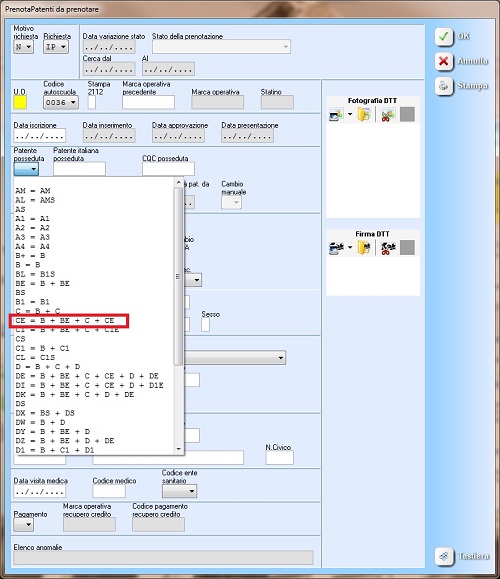
Task: Click the dropdown list scrollbar down arrow
Action: point(179,449)
